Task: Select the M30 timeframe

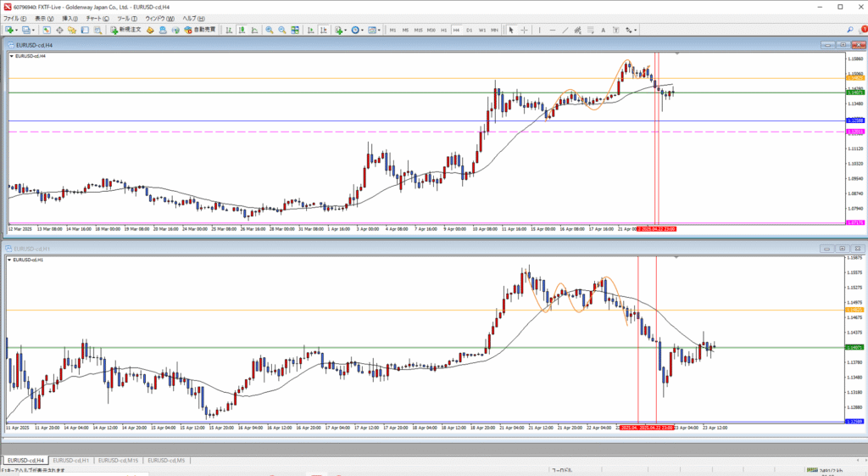Action: (x=431, y=30)
